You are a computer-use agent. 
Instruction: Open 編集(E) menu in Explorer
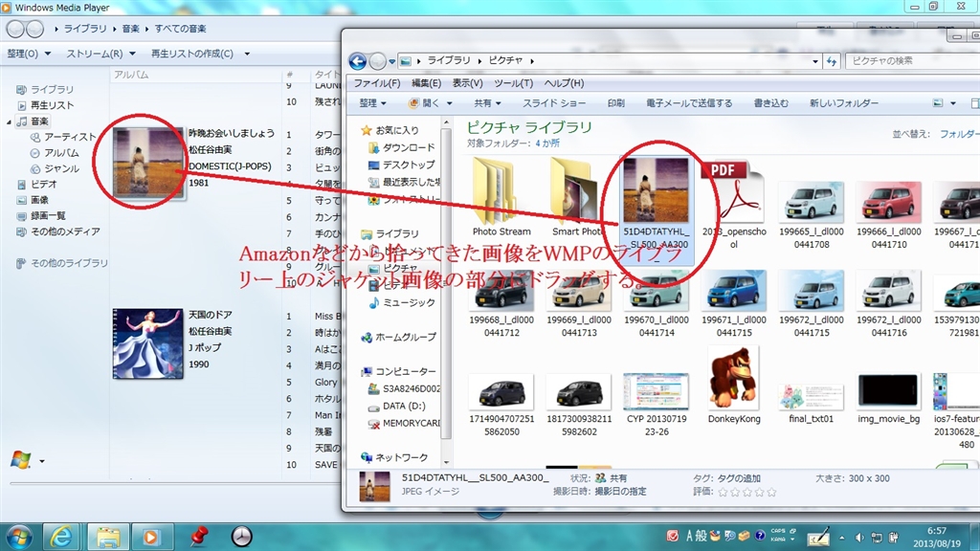point(426,83)
